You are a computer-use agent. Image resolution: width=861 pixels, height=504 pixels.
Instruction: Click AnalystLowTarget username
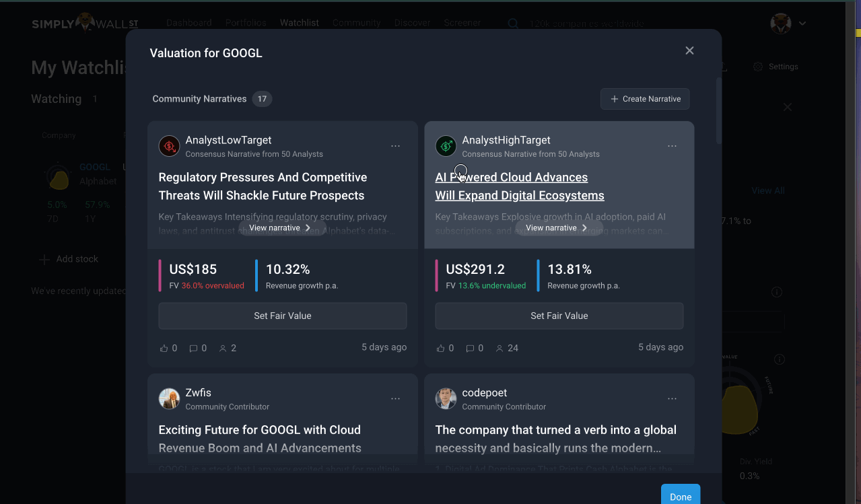(x=229, y=140)
